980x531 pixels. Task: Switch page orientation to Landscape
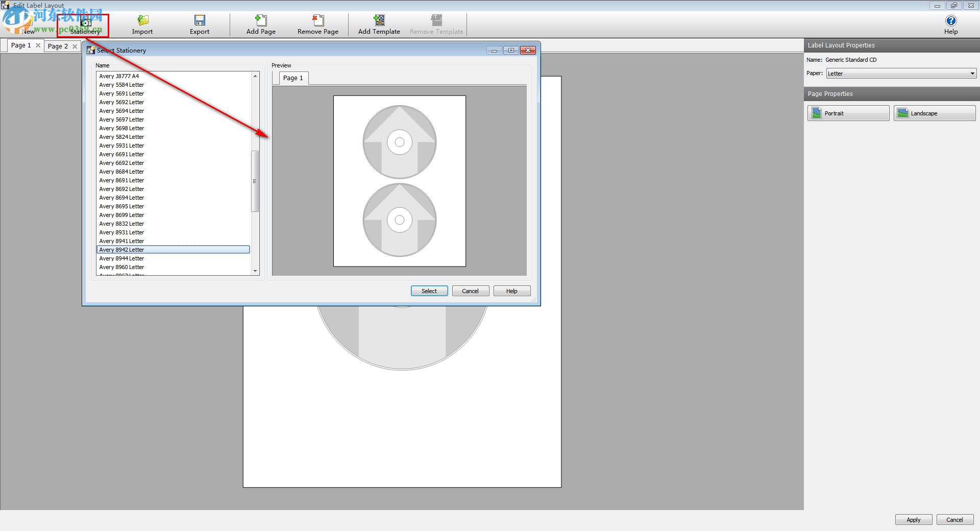[934, 113]
